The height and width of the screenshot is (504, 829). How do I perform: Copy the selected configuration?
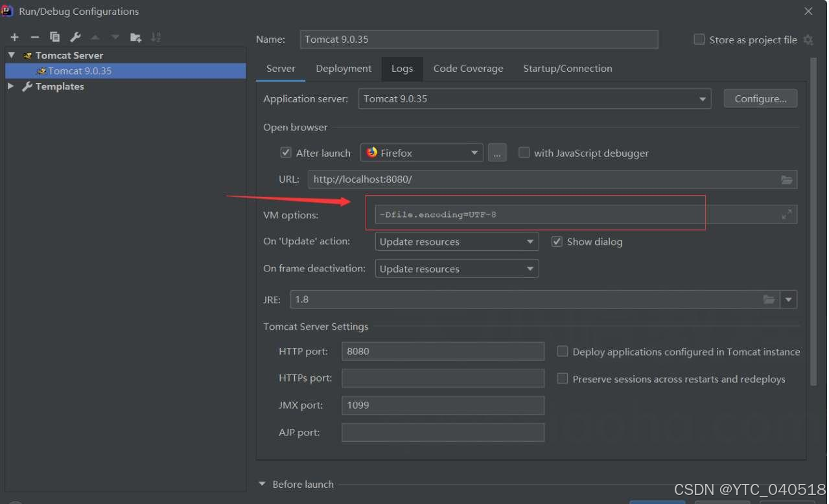(x=55, y=38)
